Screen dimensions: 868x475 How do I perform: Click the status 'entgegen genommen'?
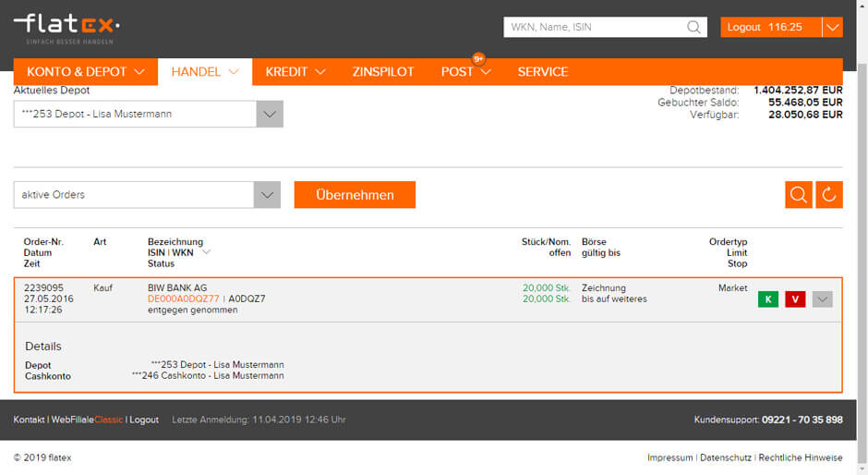[193, 310]
